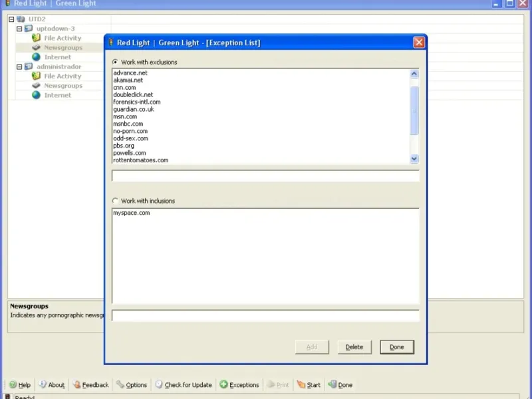Click the About info icon
The image size is (532, 399).
tap(43, 384)
